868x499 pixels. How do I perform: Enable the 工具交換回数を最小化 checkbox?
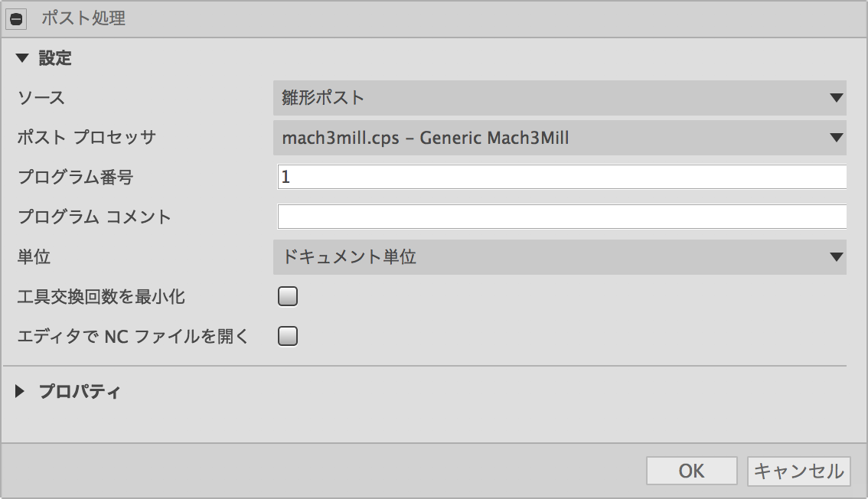288,296
